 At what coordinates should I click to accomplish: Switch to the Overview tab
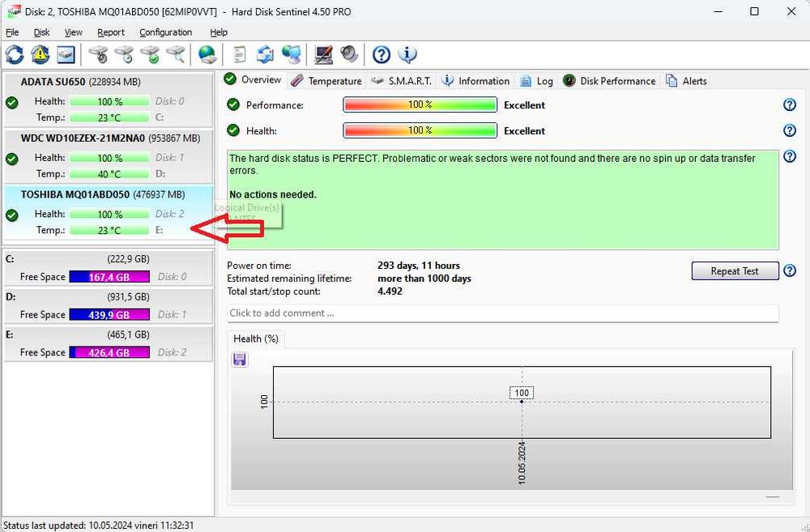tap(253, 79)
